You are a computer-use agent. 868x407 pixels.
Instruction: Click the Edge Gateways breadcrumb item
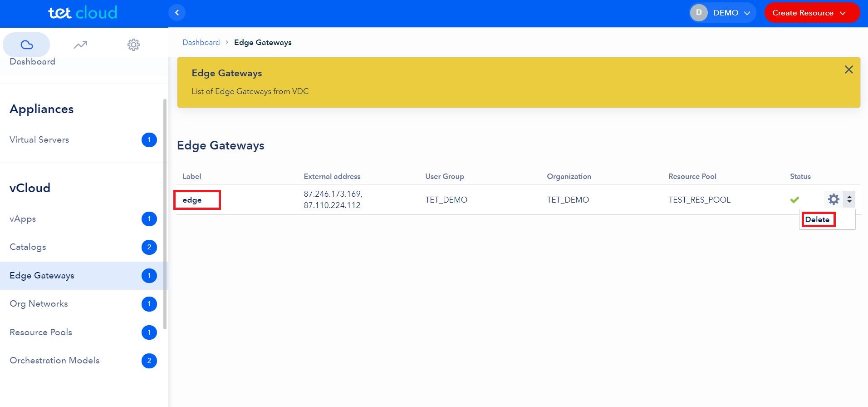click(x=263, y=42)
